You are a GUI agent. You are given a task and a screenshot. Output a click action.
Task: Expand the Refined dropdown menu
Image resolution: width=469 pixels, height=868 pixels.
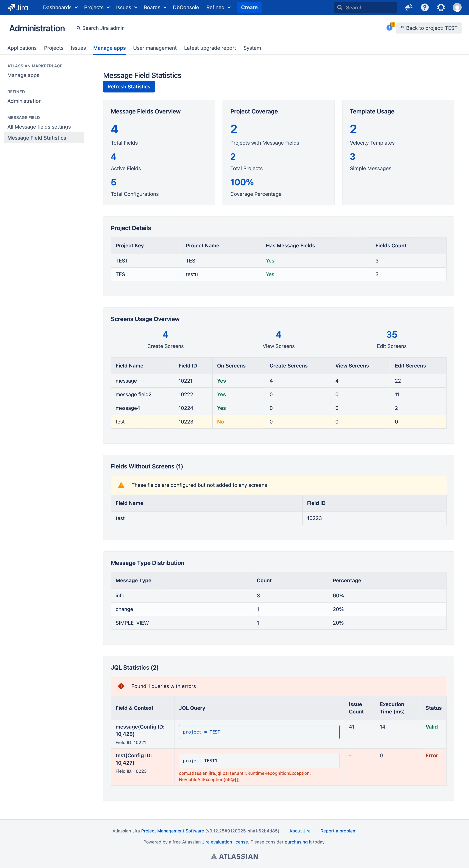(x=218, y=7)
